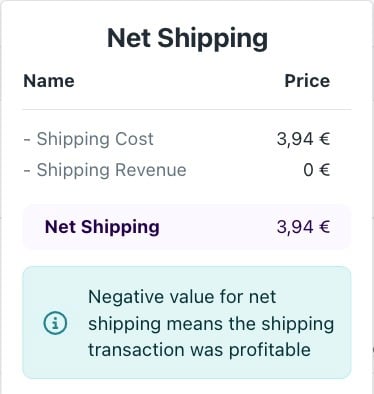374x394 pixels.
Task: Click the euro sign beside Shipping Cost price
Action: coord(324,139)
